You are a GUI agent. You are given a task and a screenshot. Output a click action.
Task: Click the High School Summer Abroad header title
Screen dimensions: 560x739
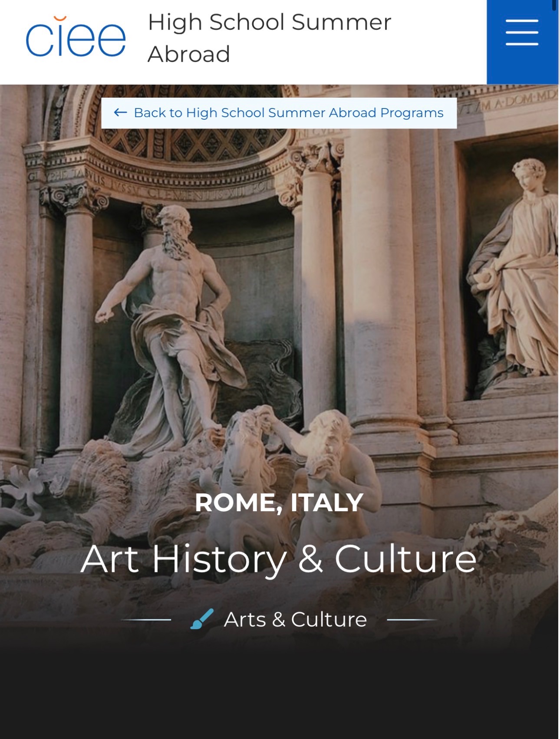[x=270, y=38]
